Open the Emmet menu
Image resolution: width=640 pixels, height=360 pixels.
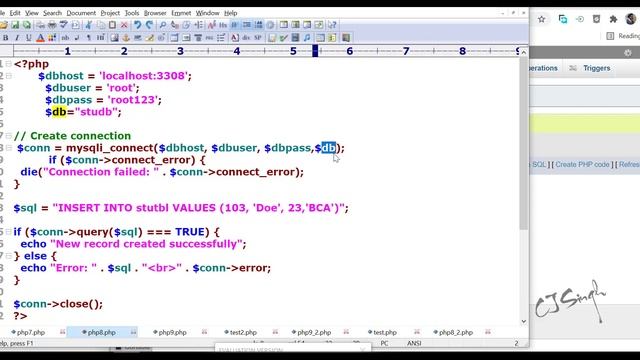click(x=181, y=13)
